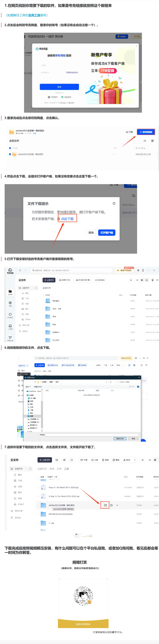Image resolution: width=159 pixels, height=644 pixels.
Task: Click settings gear icon in step 5 title bar
Action: tap(138, 270)
